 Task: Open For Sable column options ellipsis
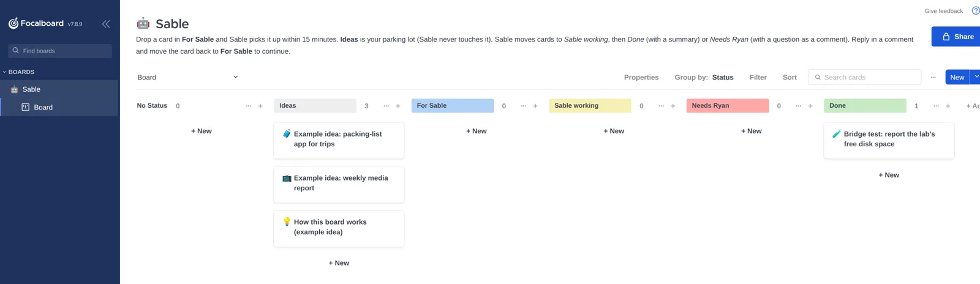tap(523, 106)
